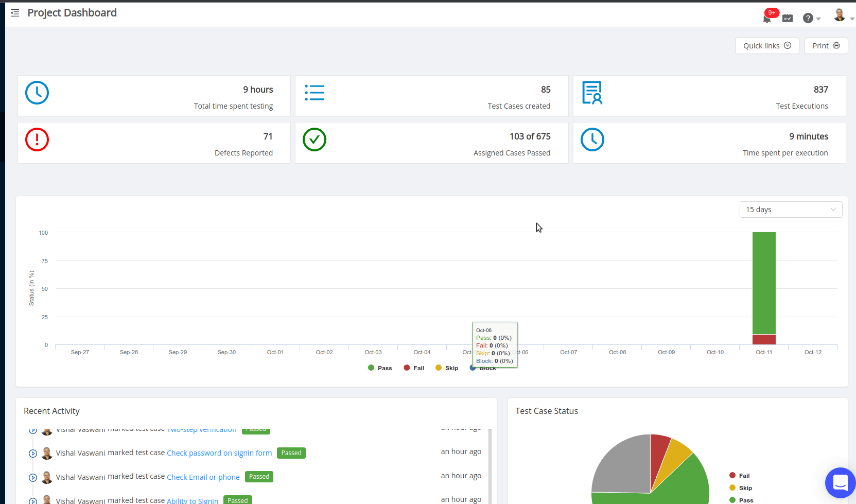
Task: Click the Print button
Action: point(826,46)
